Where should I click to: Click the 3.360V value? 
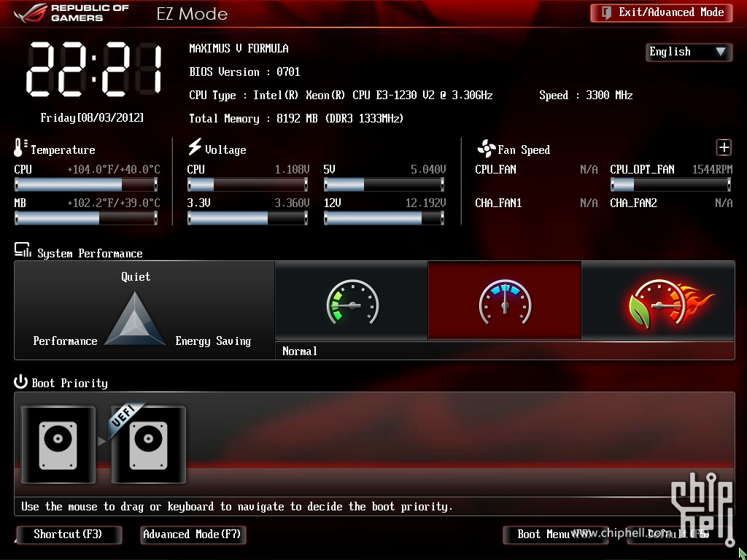tap(292, 203)
